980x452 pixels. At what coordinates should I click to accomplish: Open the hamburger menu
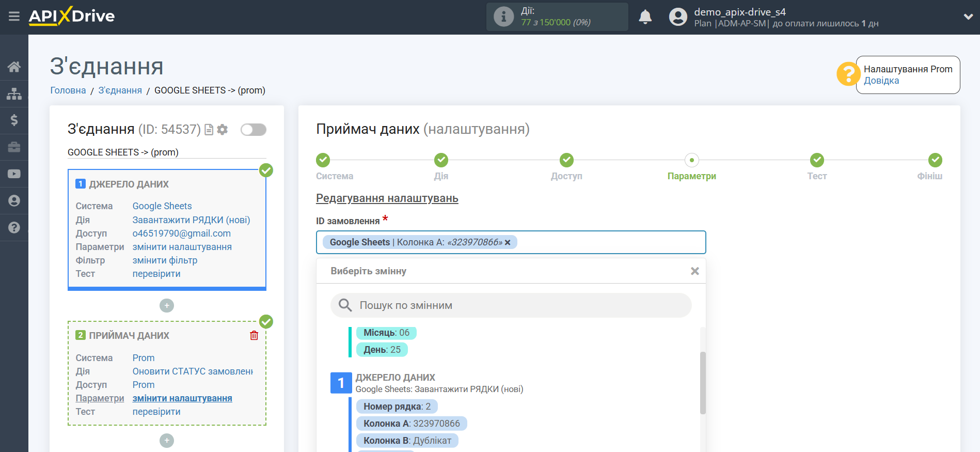(14, 17)
